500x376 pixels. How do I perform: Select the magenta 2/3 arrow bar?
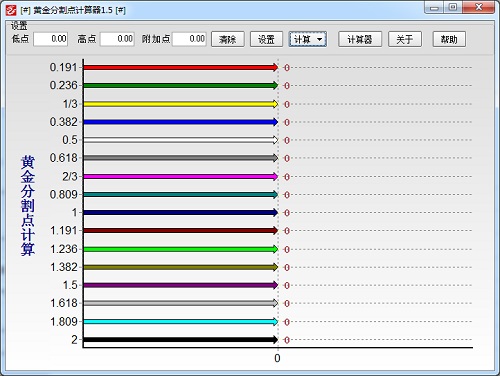(180, 176)
